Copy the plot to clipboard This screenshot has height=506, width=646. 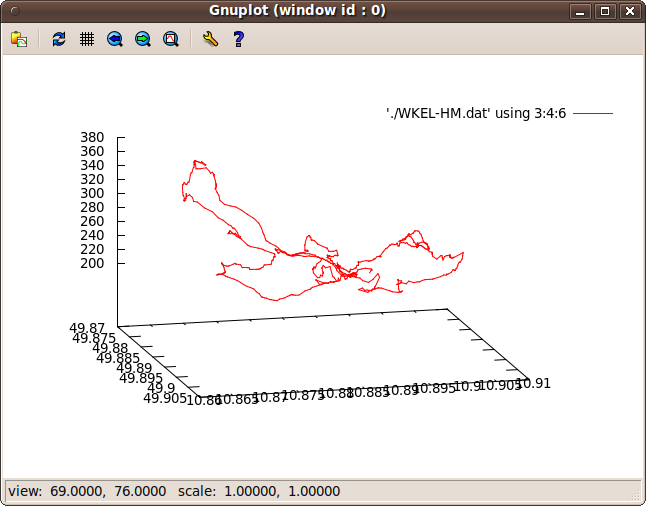pos(19,39)
